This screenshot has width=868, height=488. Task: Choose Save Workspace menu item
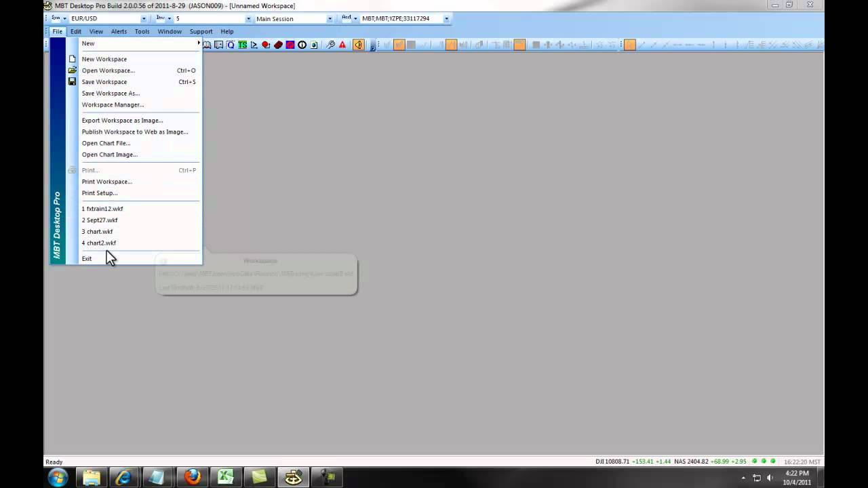[x=104, y=82]
